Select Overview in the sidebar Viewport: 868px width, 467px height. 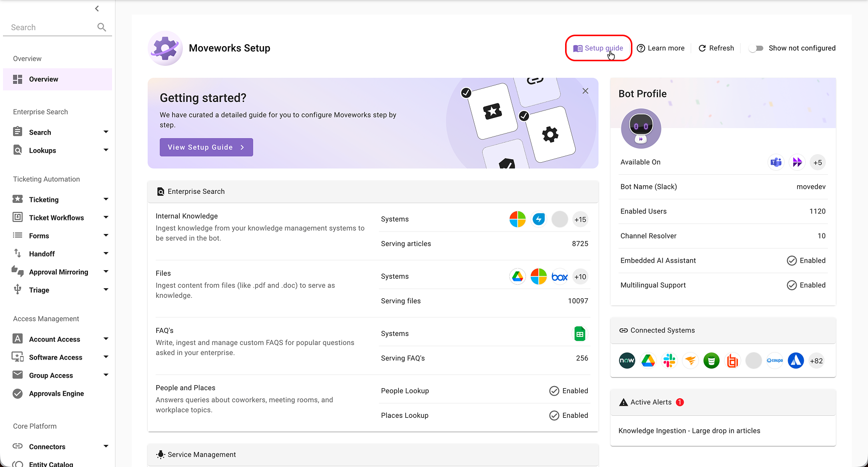pos(58,79)
